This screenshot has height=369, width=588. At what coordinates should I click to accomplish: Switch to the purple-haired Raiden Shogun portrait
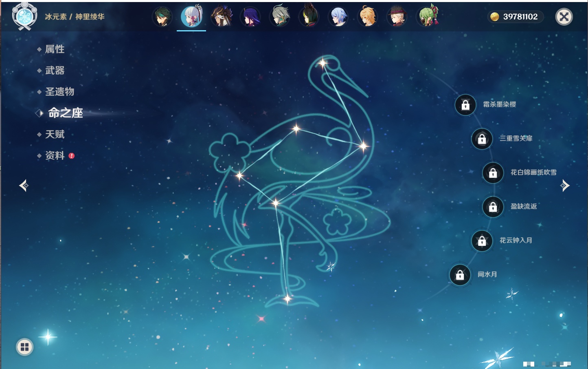[x=250, y=17]
